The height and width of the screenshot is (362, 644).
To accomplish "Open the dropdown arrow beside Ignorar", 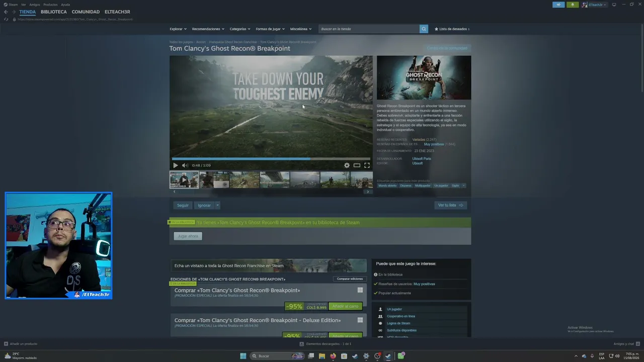I will (218, 205).
